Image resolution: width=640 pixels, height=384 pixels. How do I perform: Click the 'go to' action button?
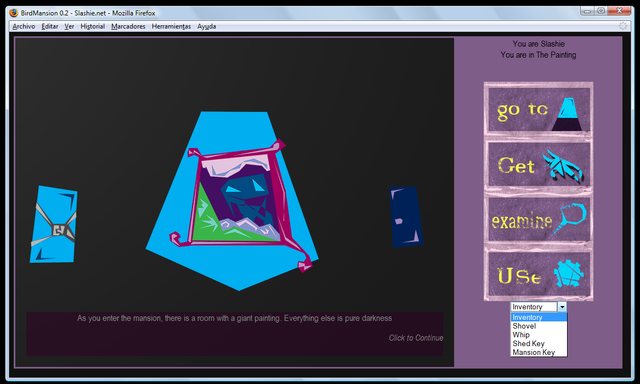[539, 109]
